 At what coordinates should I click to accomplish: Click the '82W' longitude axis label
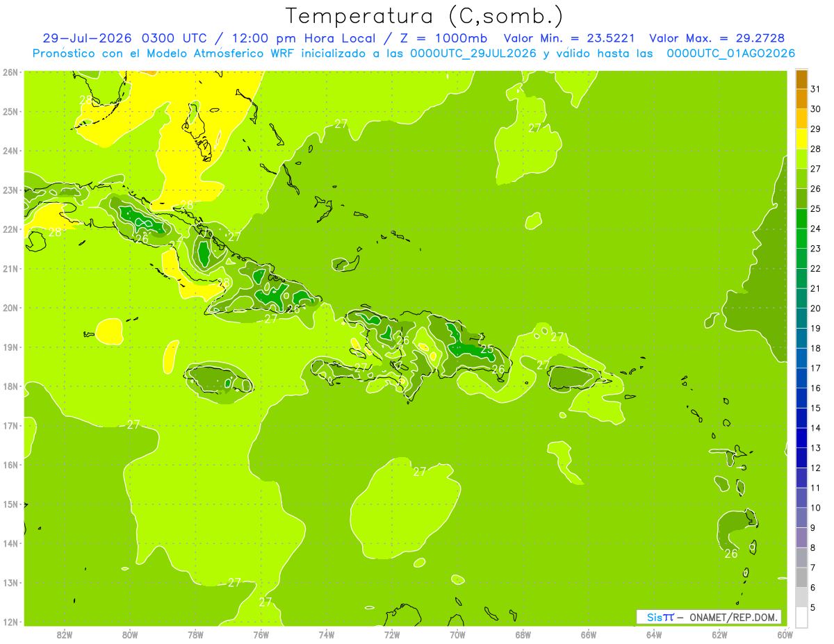tap(65, 634)
